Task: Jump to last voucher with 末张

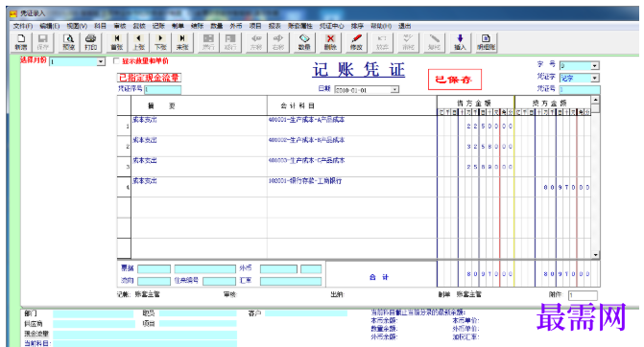Action: 182,42
